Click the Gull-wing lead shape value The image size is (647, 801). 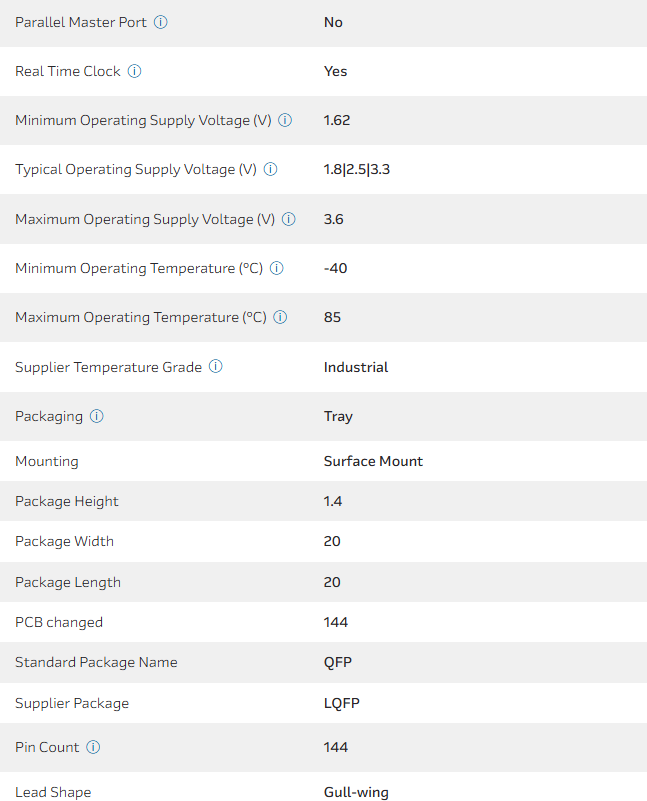point(356,792)
